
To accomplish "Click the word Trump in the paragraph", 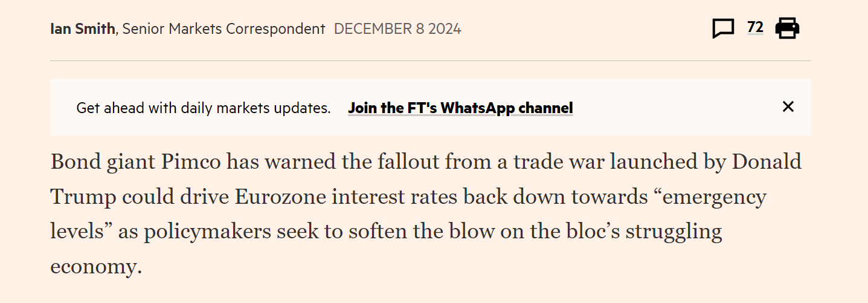I will (x=83, y=198).
